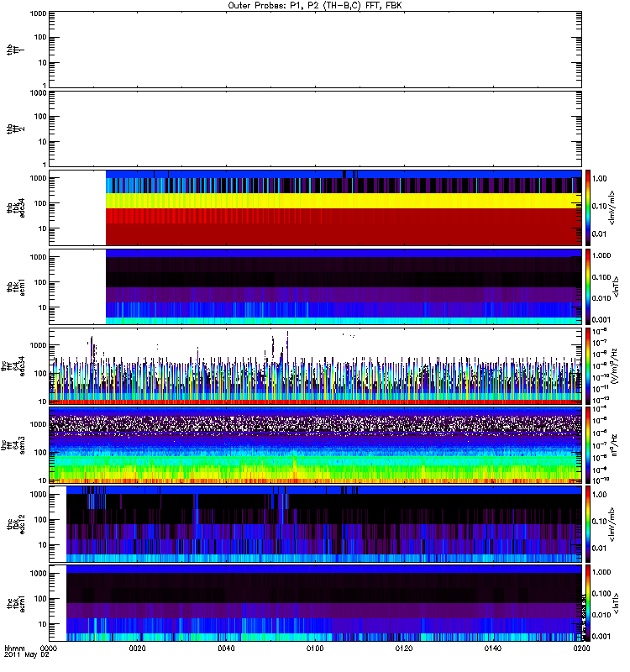Click the 'thc fbk scm1' y-axis title
This screenshot has width=630, height=672.
click(x=15, y=603)
